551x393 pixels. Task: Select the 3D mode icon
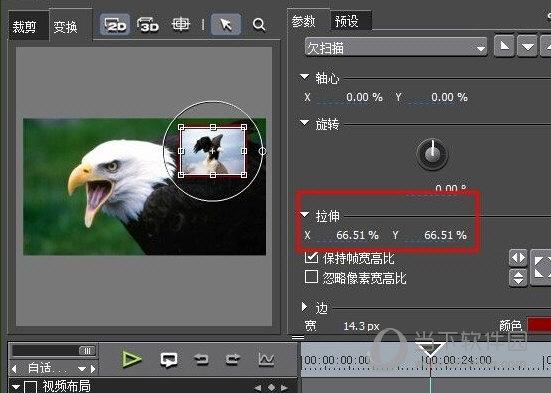point(148,25)
